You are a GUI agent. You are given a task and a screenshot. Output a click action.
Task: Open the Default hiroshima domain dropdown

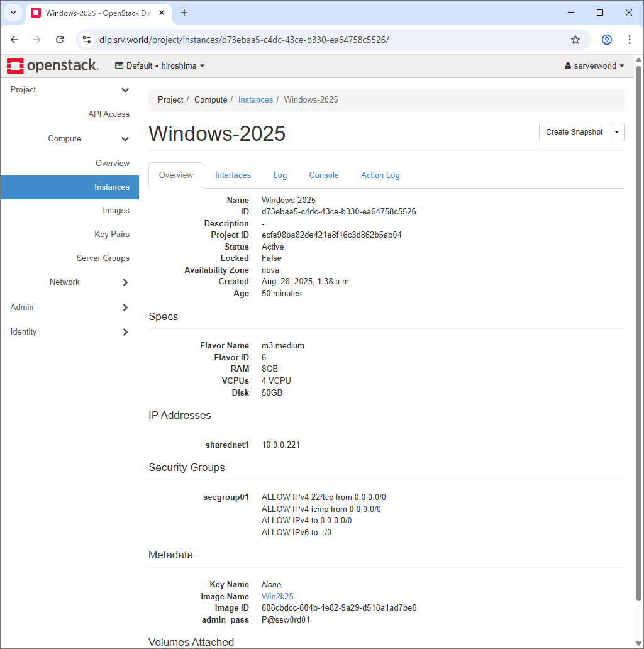click(159, 65)
